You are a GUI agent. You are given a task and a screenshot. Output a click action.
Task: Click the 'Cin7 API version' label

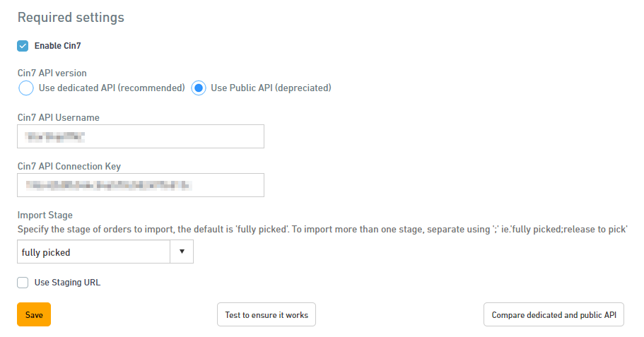pos(52,73)
